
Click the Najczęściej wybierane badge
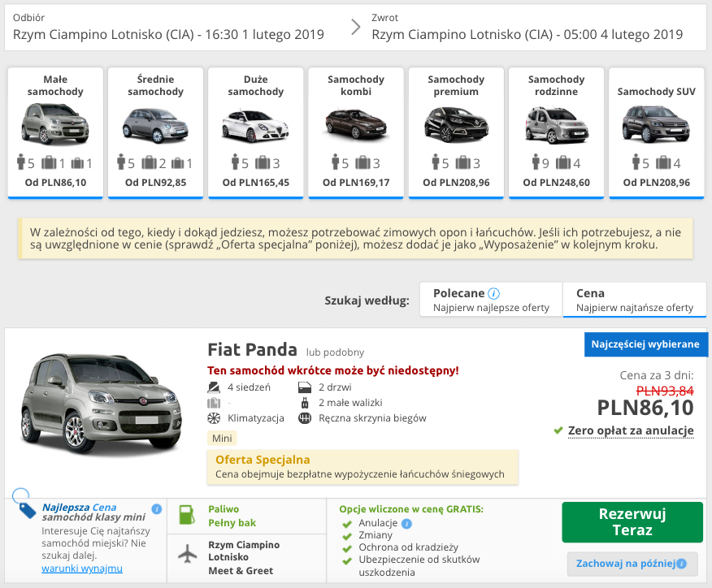coord(645,344)
